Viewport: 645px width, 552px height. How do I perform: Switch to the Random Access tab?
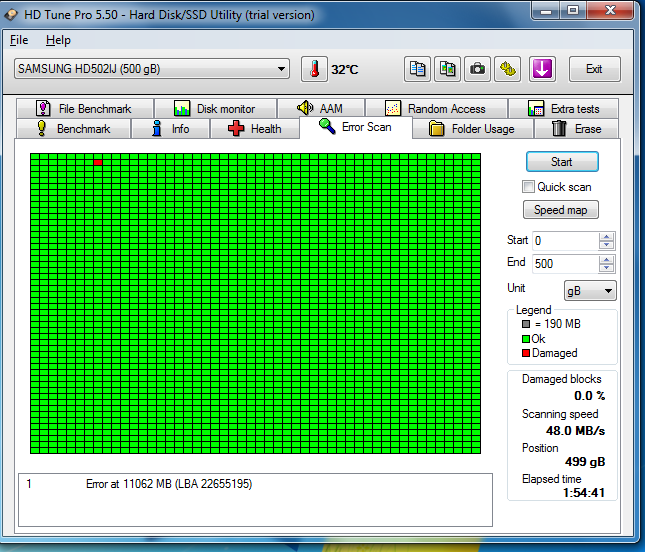click(436, 109)
